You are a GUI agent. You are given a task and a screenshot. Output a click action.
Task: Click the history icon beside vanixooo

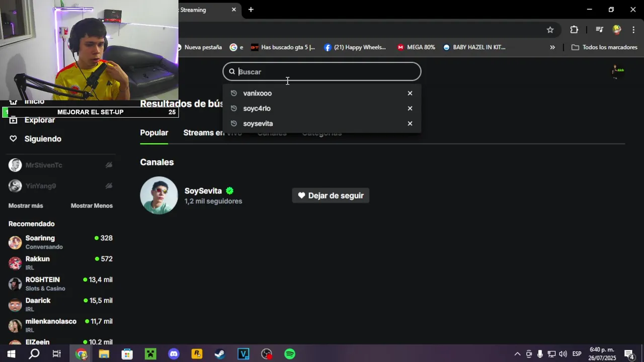[233, 93]
